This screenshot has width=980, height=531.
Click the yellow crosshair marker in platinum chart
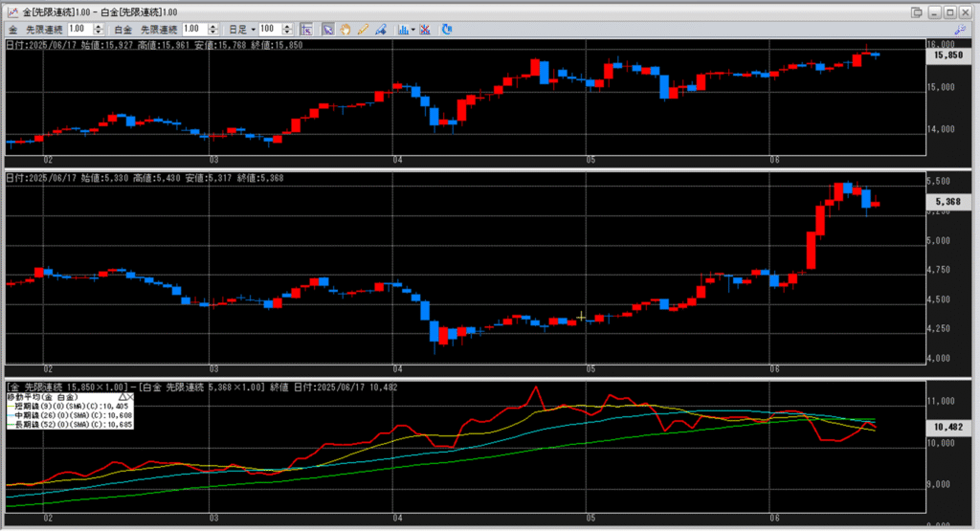pos(581,318)
